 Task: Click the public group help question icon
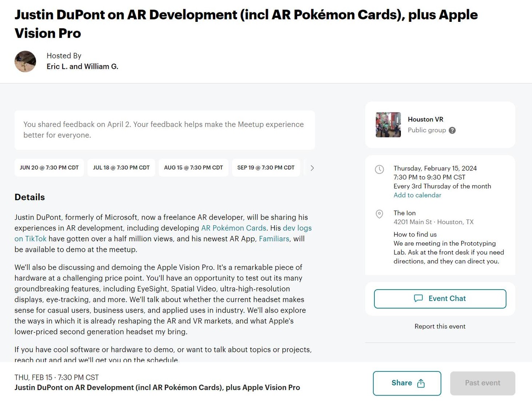(452, 131)
